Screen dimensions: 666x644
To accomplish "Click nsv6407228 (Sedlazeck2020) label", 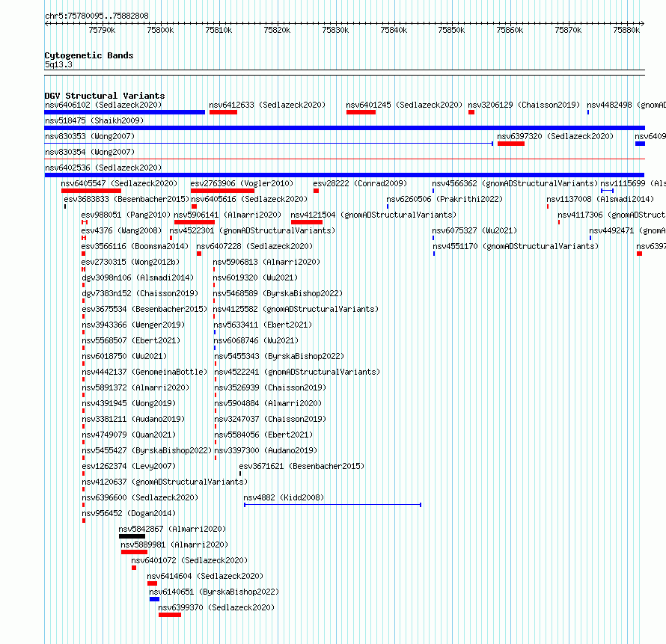I will point(254,246).
